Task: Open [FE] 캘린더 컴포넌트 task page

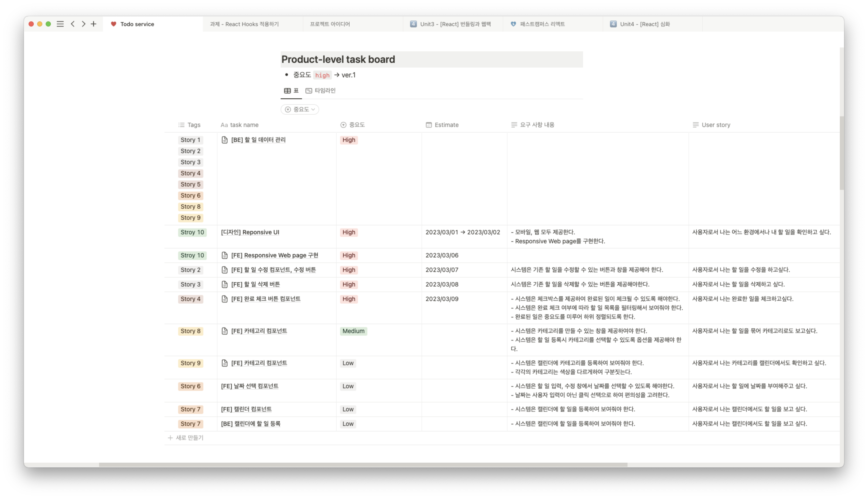Action: point(246,409)
